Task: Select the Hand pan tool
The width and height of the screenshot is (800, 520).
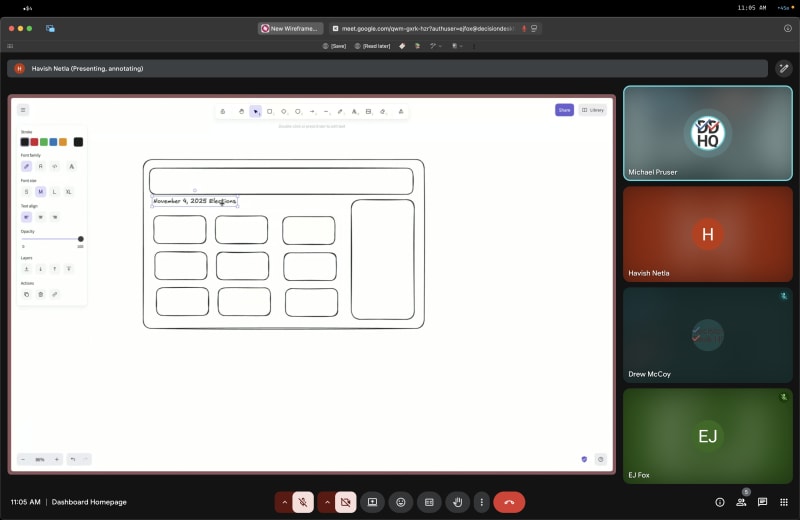Action: click(241, 111)
